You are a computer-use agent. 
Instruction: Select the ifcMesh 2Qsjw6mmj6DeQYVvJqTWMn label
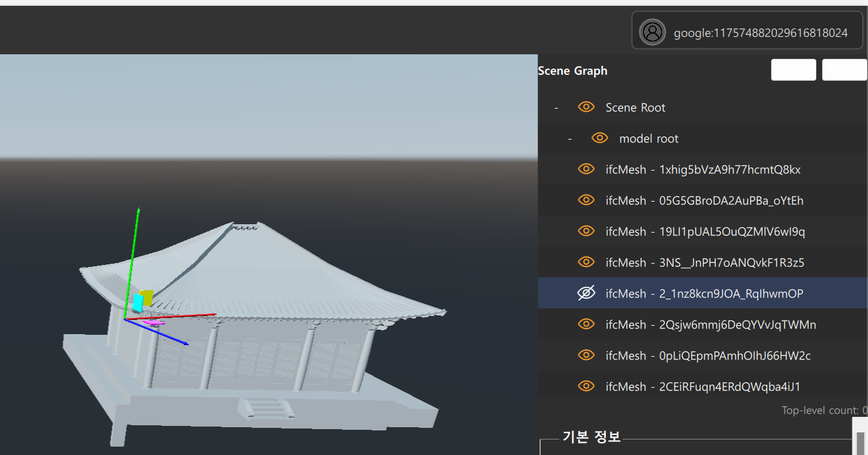click(710, 324)
